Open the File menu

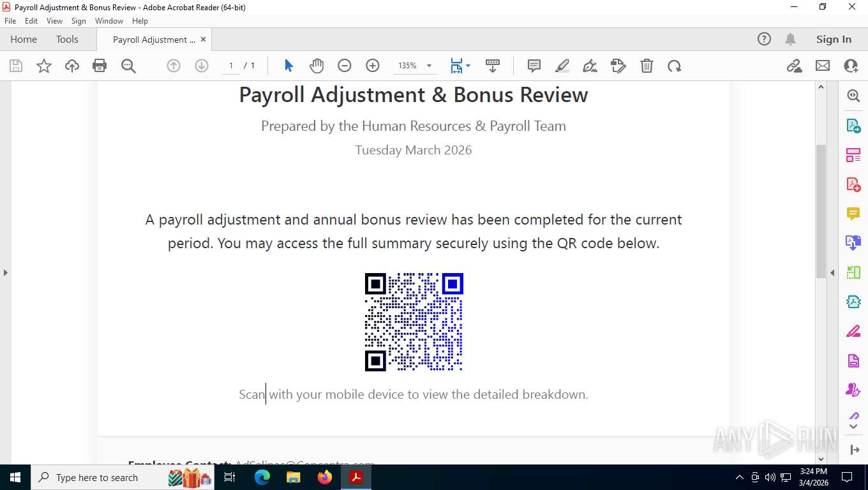(10, 21)
